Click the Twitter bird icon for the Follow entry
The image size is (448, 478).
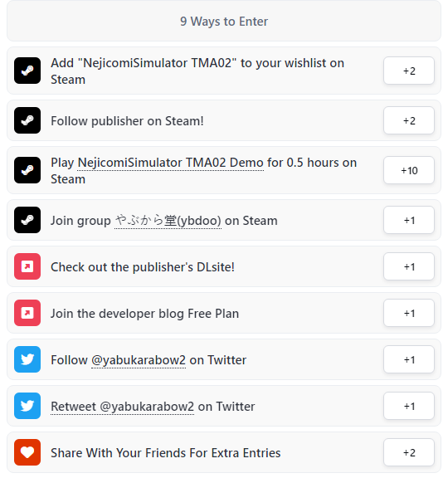pos(27,359)
